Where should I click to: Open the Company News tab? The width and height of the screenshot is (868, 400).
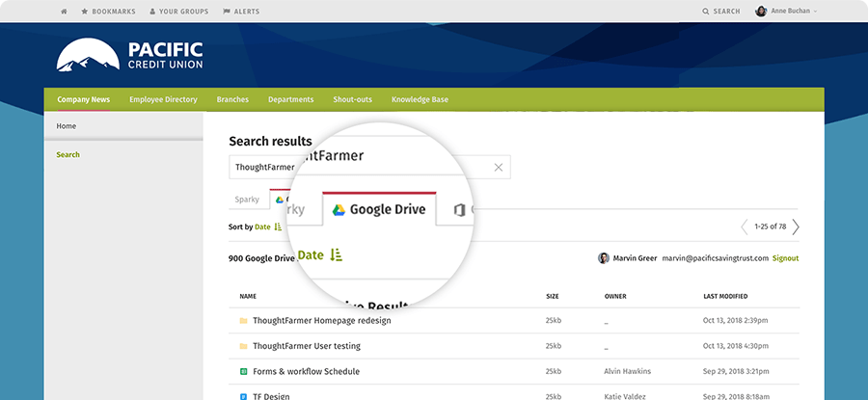coord(84,99)
